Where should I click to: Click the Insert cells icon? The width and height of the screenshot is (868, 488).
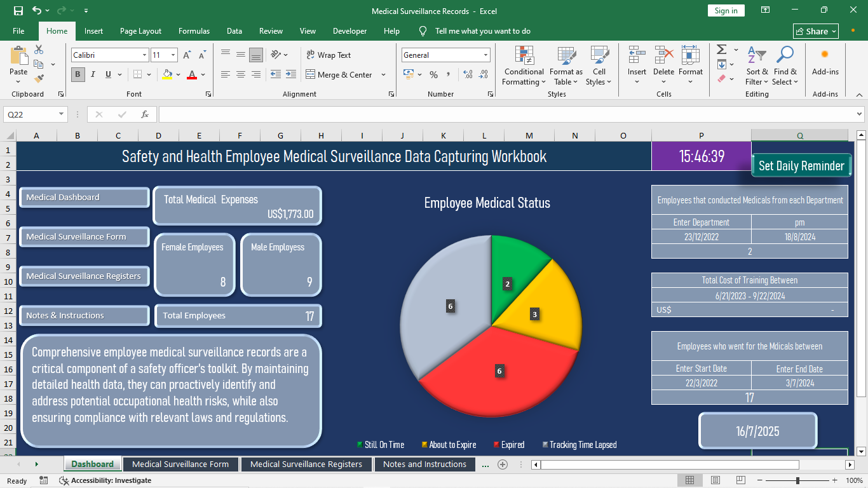coord(637,55)
